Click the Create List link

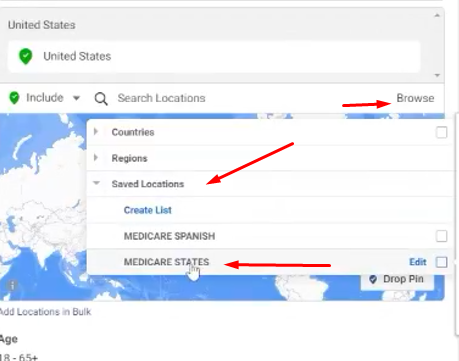pos(148,210)
